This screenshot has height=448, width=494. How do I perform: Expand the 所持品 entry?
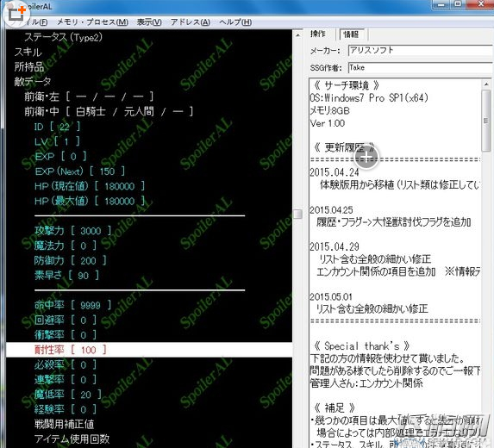[x=29, y=66]
